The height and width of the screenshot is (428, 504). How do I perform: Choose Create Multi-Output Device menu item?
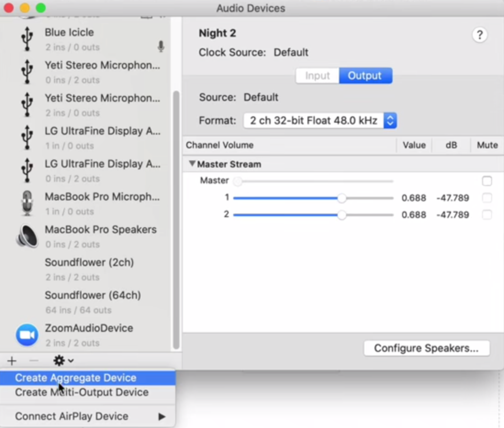point(82,392)
